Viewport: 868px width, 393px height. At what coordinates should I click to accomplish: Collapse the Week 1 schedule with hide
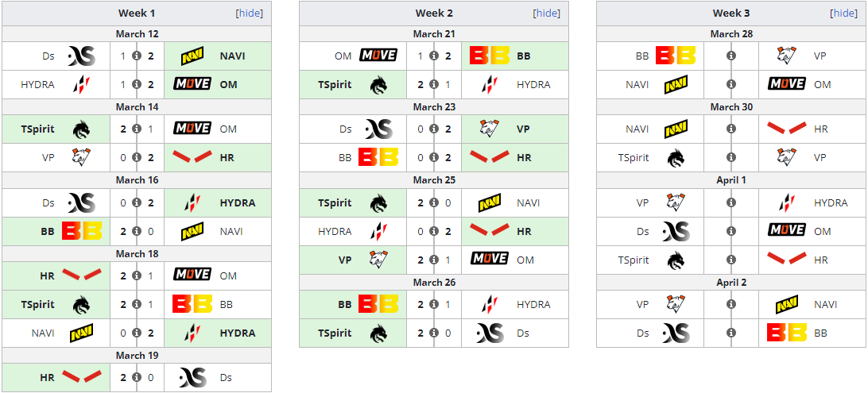click(249, 13)
